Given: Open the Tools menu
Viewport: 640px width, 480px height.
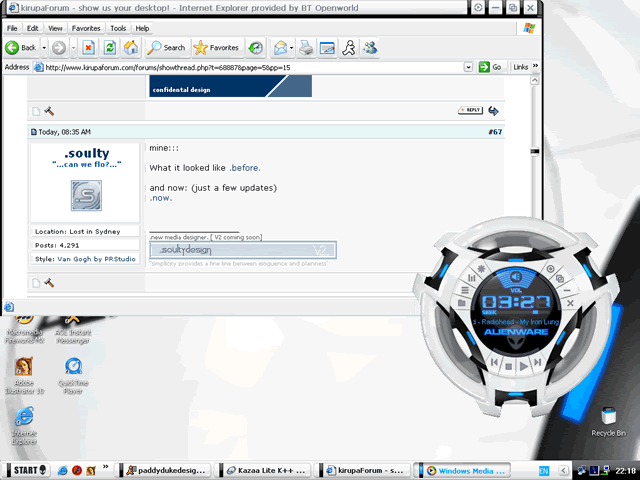Looking at the screenshot, I should (118, 28).
